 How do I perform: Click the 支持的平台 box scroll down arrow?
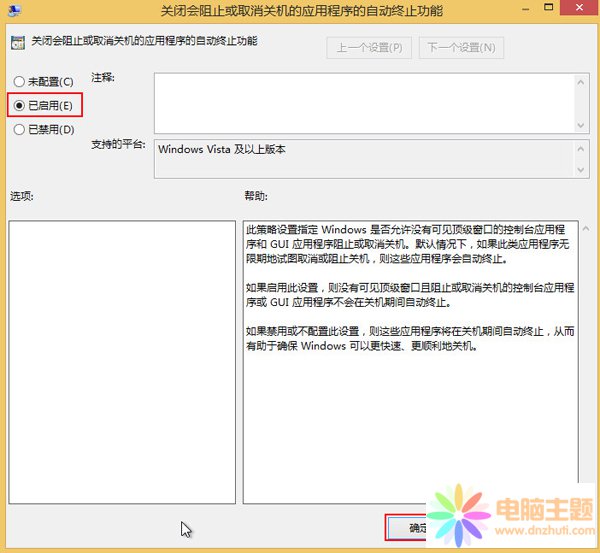tap(580, 170)
